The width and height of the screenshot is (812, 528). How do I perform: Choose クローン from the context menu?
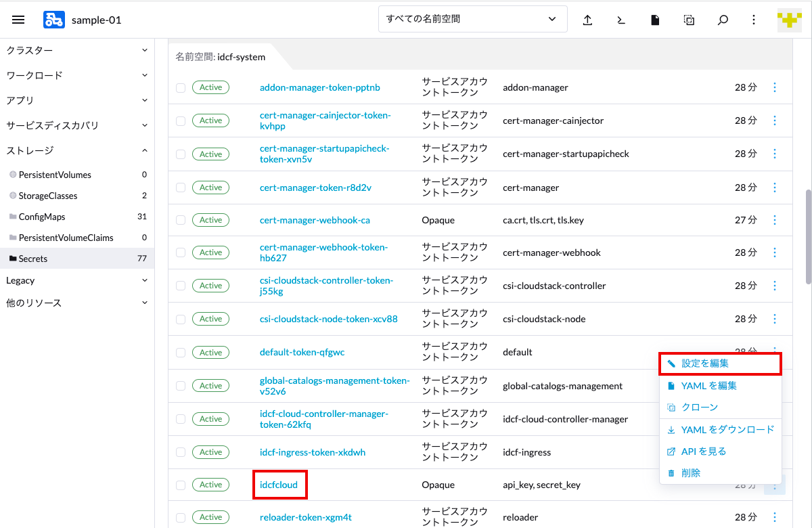(x=721, y=408)
